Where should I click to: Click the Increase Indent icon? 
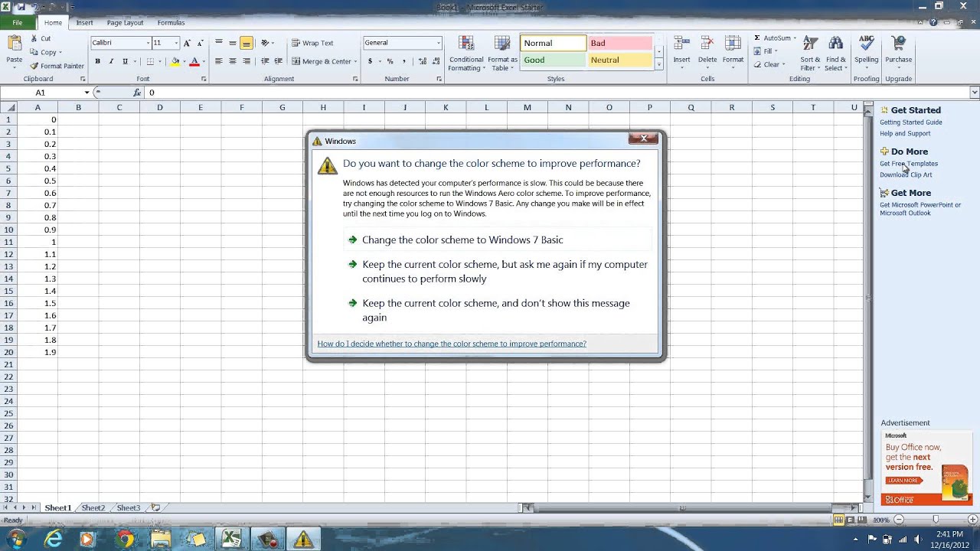[x=277, y=61]
